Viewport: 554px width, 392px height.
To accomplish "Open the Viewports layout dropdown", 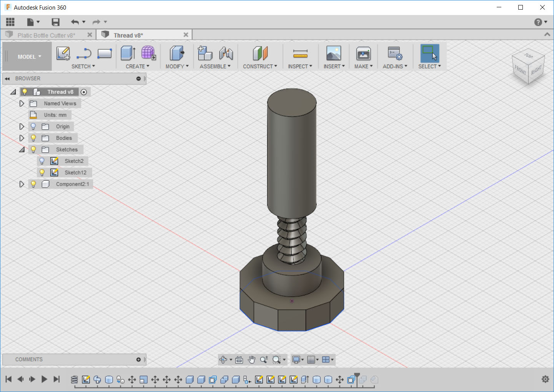I will click(x=328, y=360).
